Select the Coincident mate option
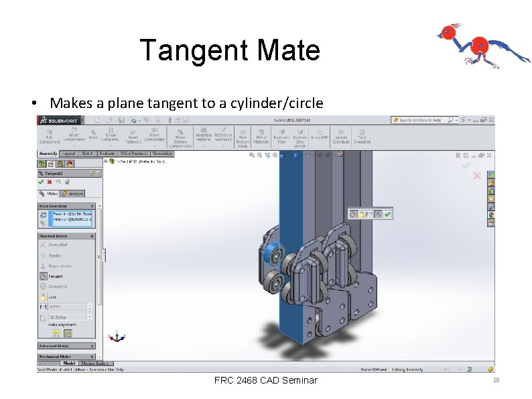The height and width of the screenshot is (399, 532). [54, 245]
